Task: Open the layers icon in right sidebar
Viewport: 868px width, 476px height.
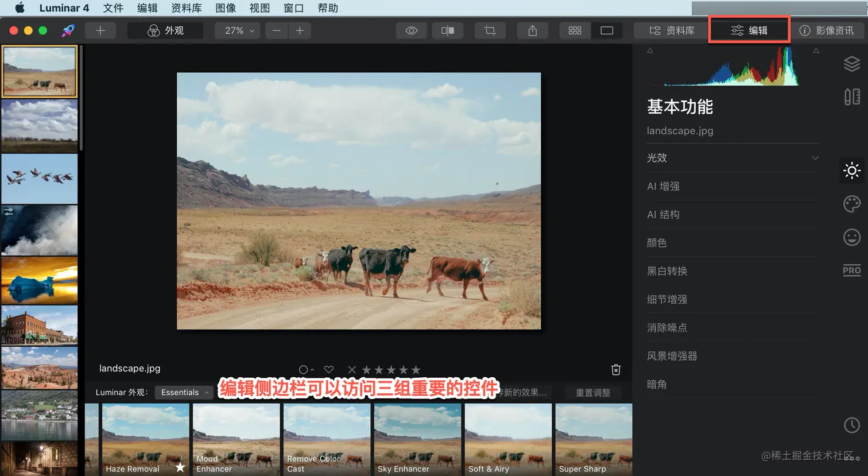Action: (x=852, y=64)
